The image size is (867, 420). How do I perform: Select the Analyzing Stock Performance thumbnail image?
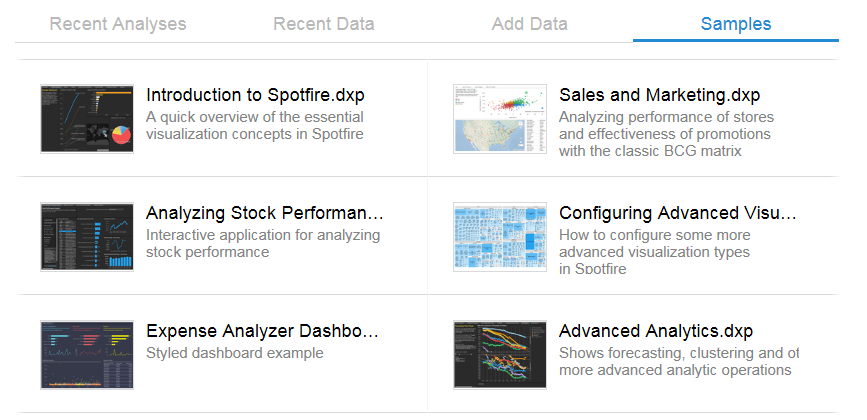(87, 237)
